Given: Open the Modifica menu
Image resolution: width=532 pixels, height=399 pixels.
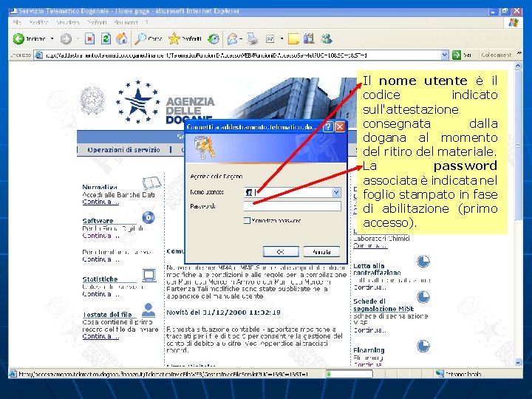Looking at the screenshot, I should pyautogui.click(x=38, y=22).
